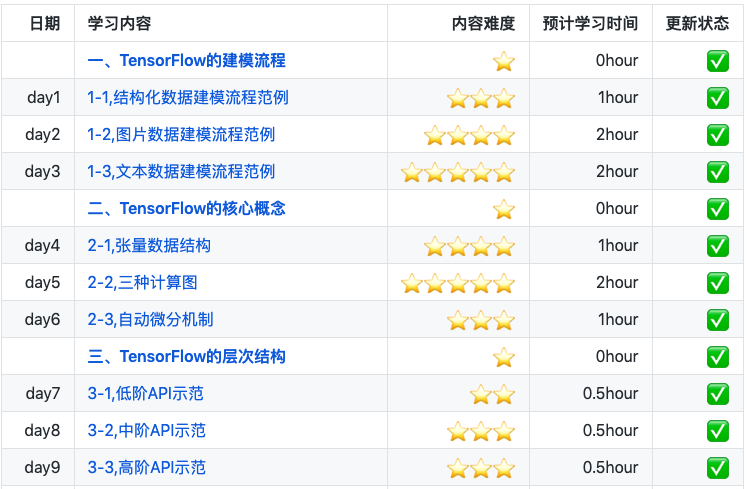Viewport: 747px width, 489px height.
Task: Click the three-star rating in the day9 row
Action: click(x=481, y=468)
